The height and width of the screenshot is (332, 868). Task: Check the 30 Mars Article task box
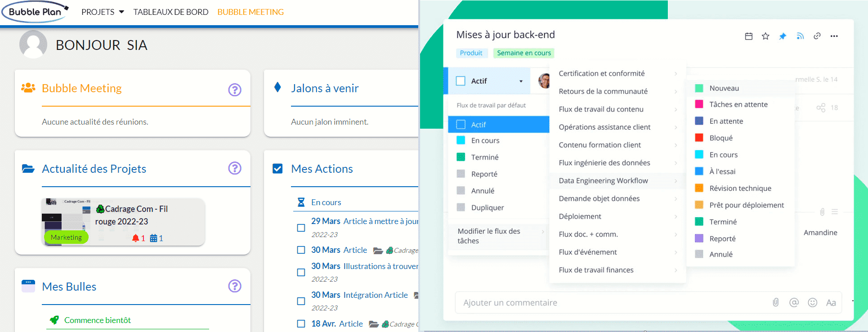coord(301,250)
